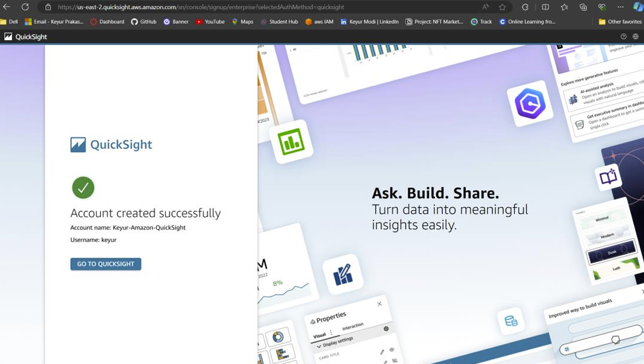Open the Keyur Modi LinkedIn bookmark

370,22
